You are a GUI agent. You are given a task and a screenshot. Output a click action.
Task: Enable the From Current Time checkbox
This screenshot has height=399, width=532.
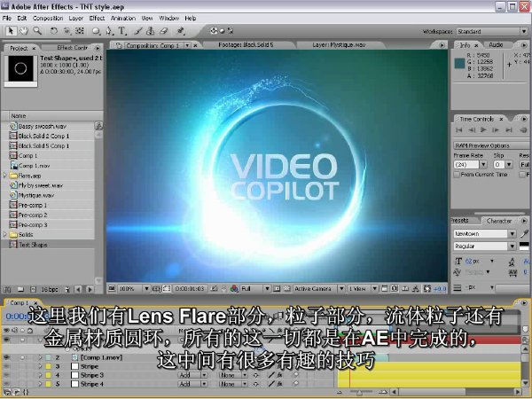pos(457,175)
